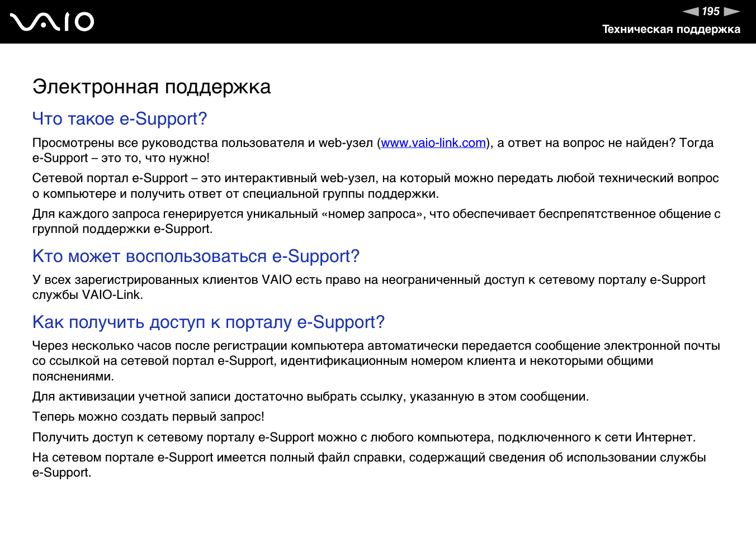Viewport: 756px width, 533px height.
Task: Go to previous page using left arrow
Action: click(691, 11)
